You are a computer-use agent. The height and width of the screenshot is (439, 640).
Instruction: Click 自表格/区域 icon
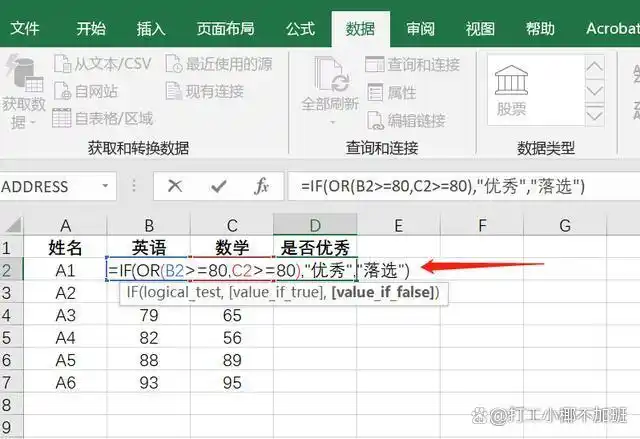coord(62,118)
